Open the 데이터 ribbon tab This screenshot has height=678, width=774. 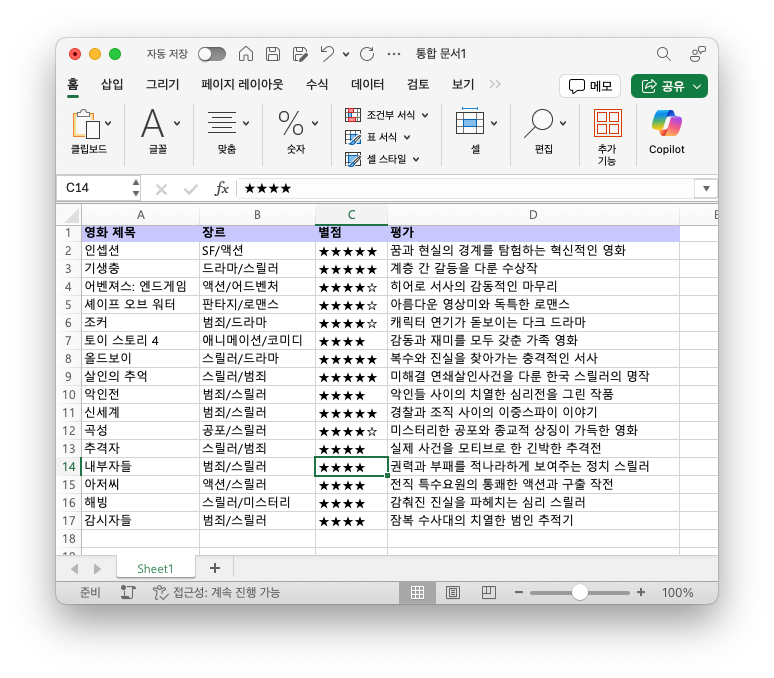click(368, 85)
